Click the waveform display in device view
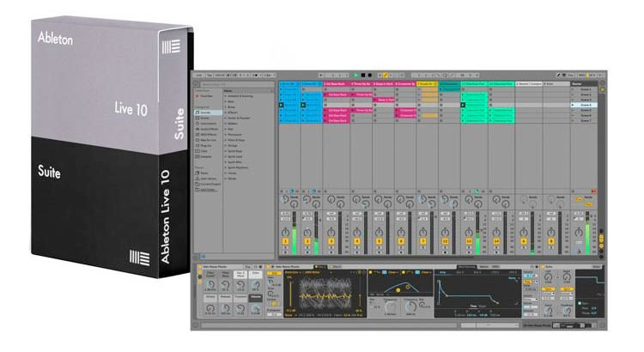 click(325, 294)
